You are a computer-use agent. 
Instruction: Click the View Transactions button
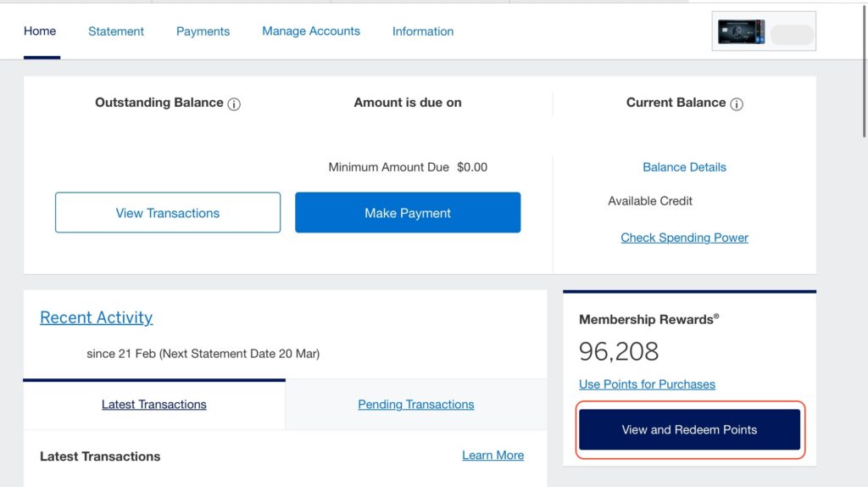tap(168, 213)
